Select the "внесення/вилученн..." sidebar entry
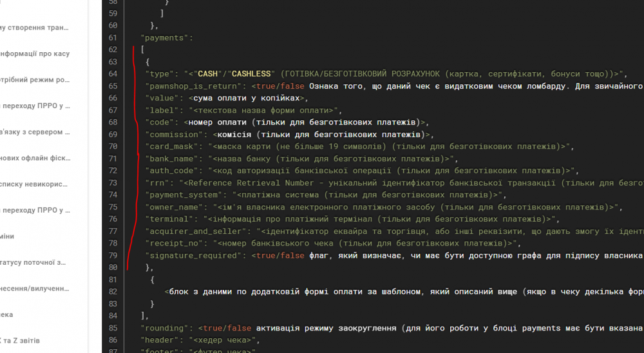The width and height of the screenshot is (644, 353). coord(35,289)
